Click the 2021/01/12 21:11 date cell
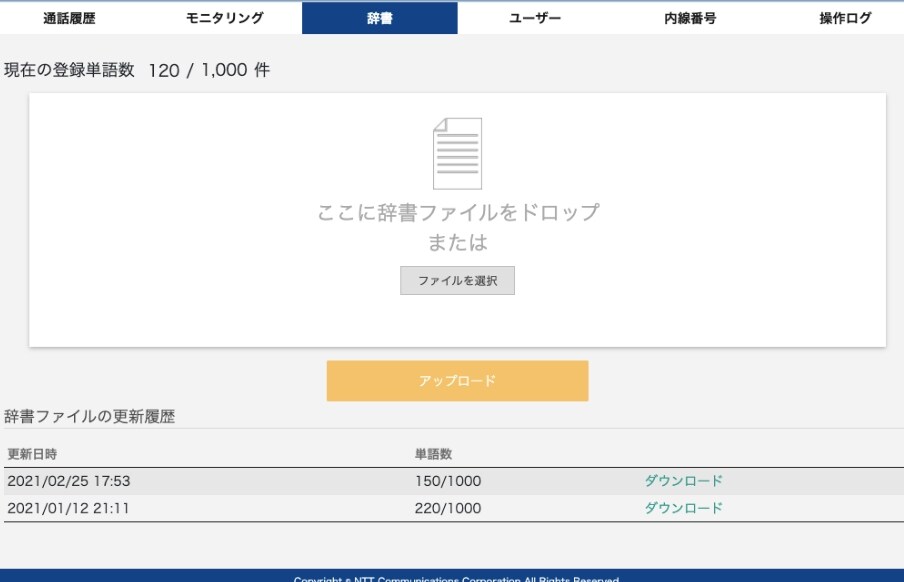 pos(69,508)
